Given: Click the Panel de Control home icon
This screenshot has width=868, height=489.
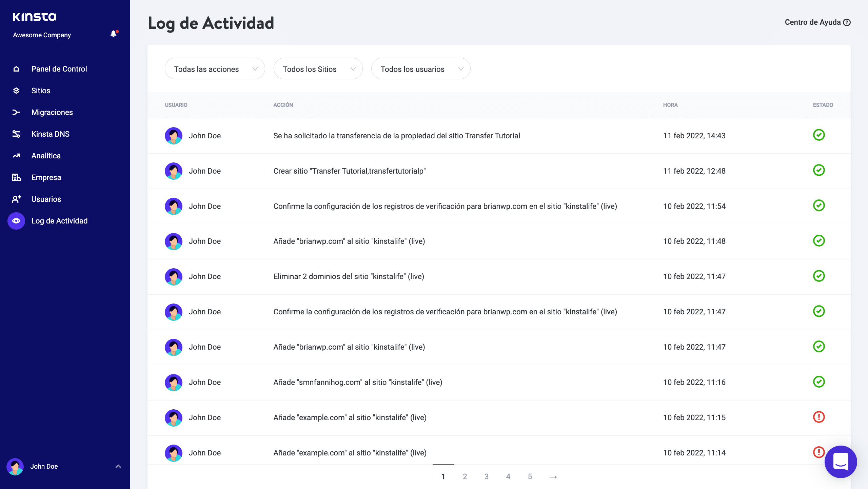Looking at the screenshot, I should (16, 69).
